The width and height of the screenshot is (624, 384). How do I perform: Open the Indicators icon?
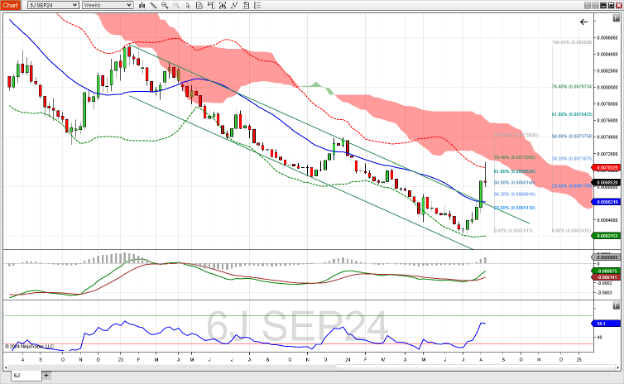234,5
